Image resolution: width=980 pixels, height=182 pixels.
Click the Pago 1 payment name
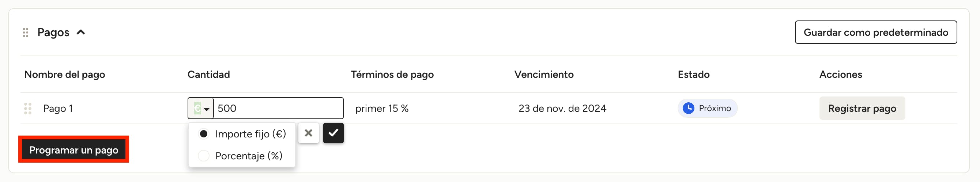58,109
